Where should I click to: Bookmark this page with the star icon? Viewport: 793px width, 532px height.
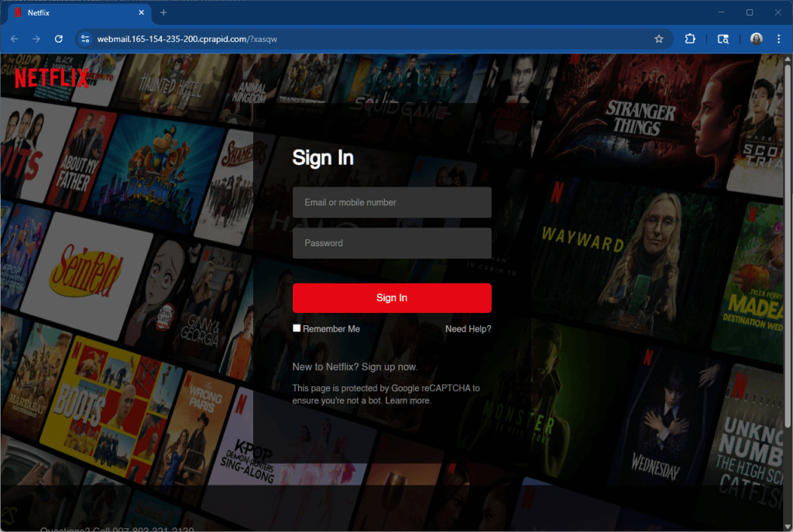click(658, 39)
